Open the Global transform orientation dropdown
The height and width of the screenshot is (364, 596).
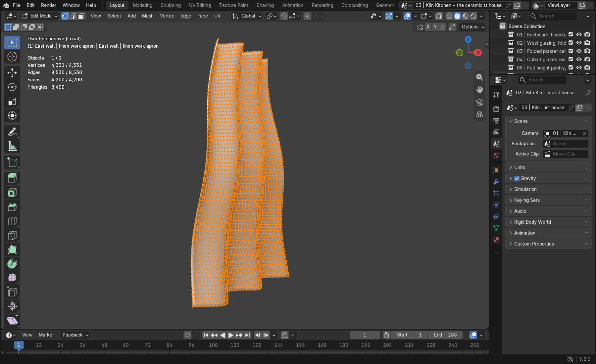tap(247, 16)
